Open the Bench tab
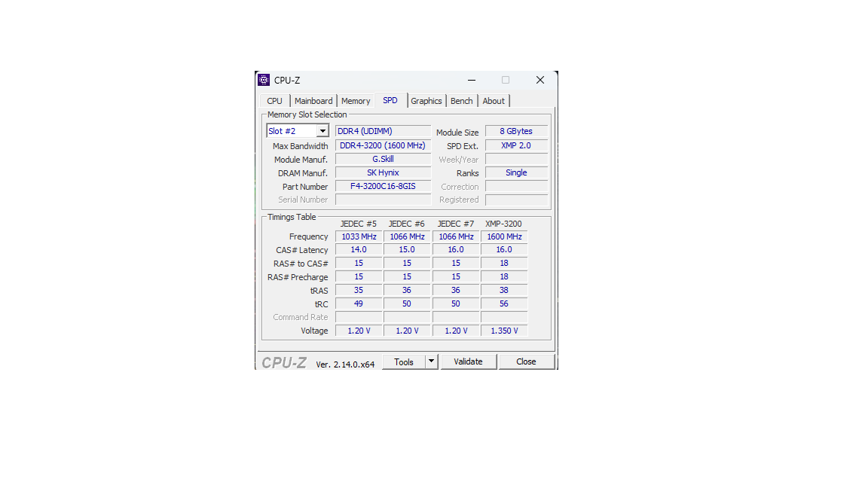The width and height of the screenshot is (868, 488). 462,101
